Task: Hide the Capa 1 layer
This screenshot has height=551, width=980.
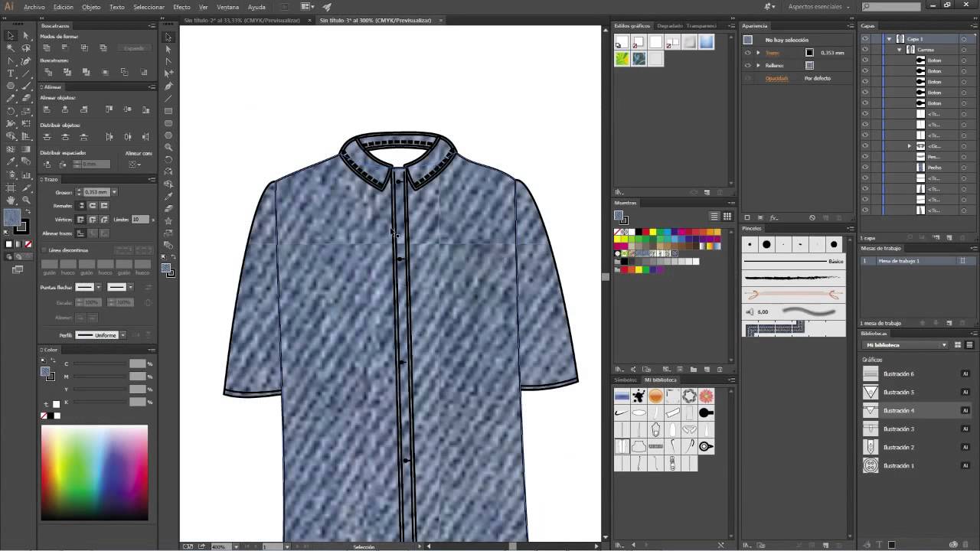Action: 865,39
